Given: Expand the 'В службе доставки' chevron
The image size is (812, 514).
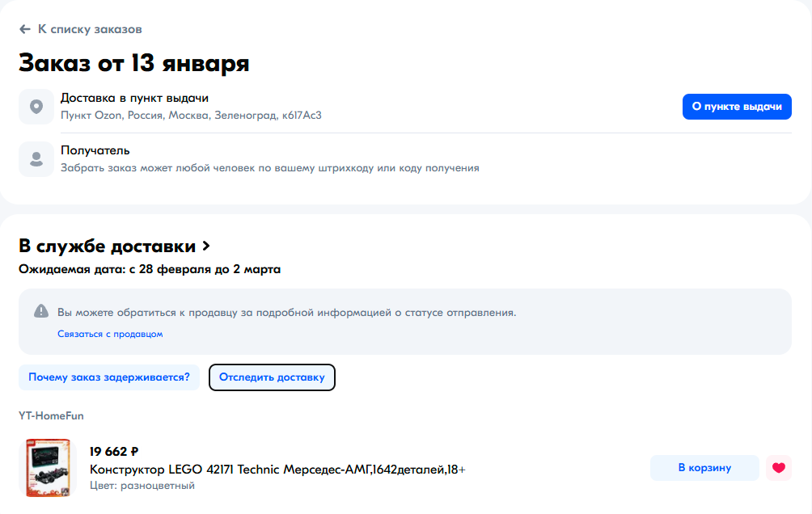Looking at the screenshot, I should point(206,246).
